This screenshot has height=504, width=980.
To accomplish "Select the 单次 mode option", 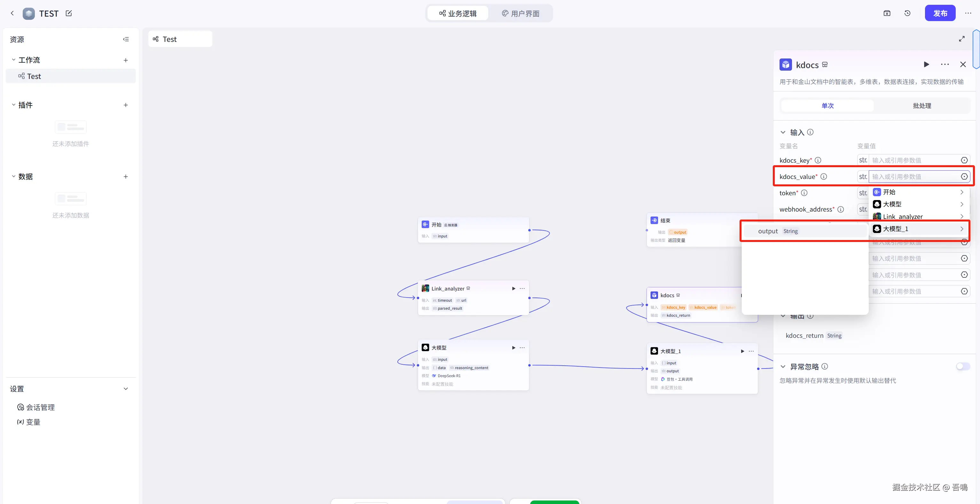I will click(x=827, y=106).
